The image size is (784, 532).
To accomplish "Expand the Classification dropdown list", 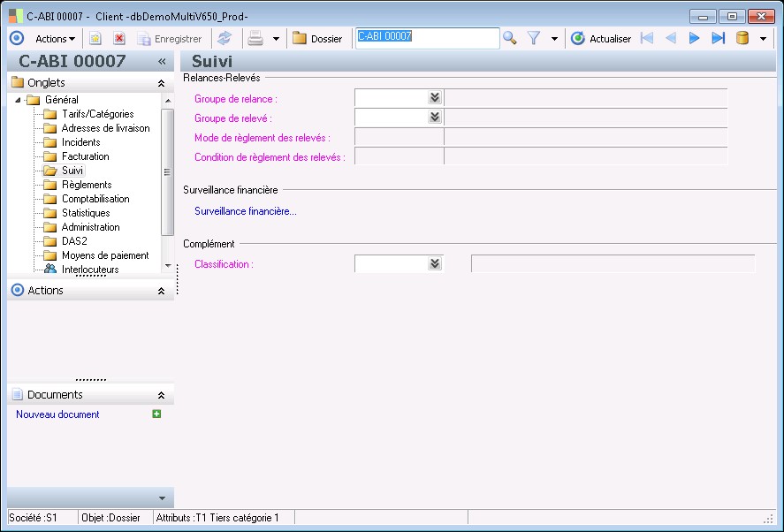I will (x=434, y=263).
